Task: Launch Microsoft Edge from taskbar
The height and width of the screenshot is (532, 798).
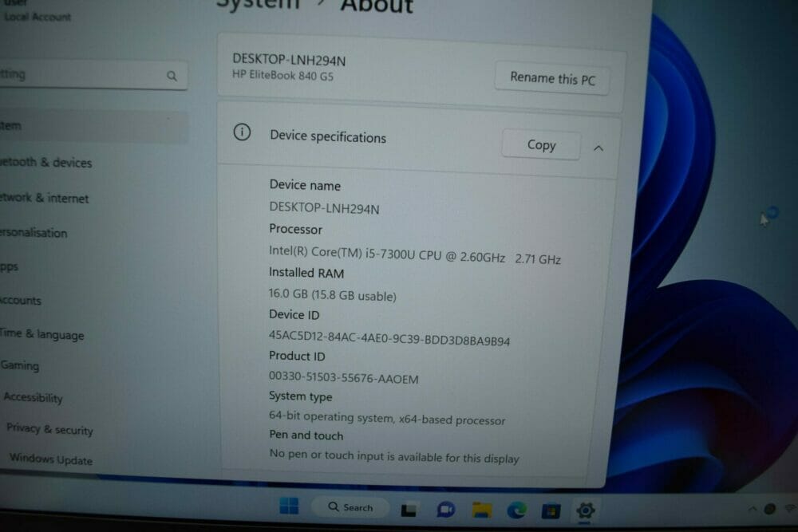Action: 516,510
